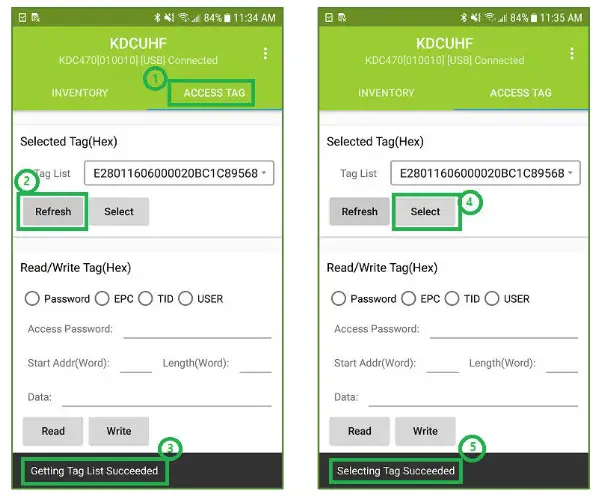Click Access Password field in left screen

coord(197,330)
